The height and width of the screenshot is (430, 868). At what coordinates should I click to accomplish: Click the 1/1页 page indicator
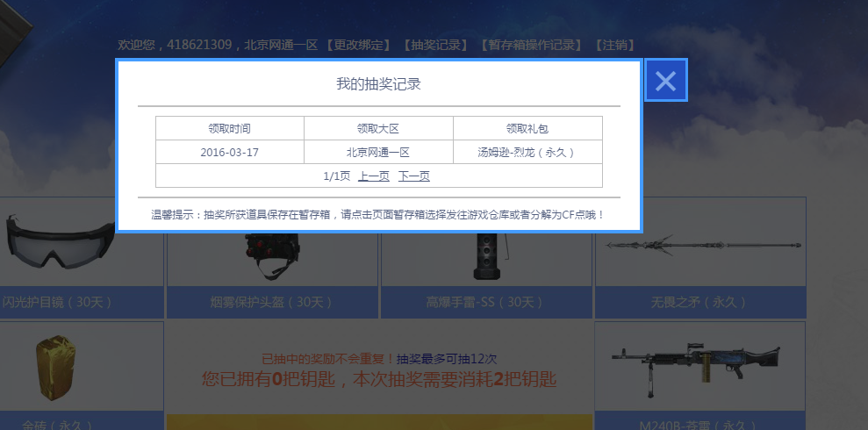click(337, 176)
